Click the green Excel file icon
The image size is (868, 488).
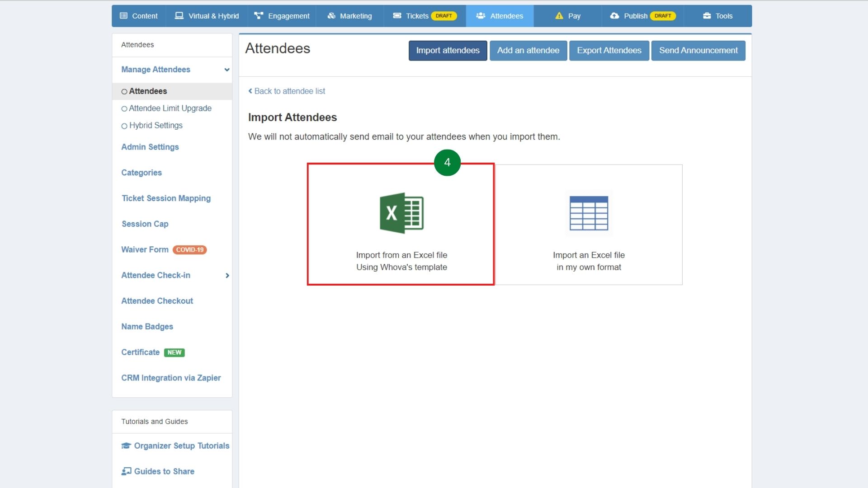coord(401,213)
